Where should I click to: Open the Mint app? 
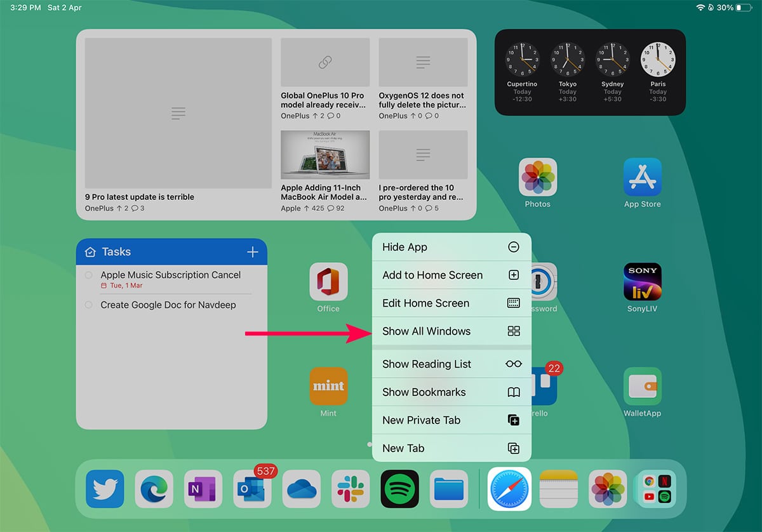328,386
